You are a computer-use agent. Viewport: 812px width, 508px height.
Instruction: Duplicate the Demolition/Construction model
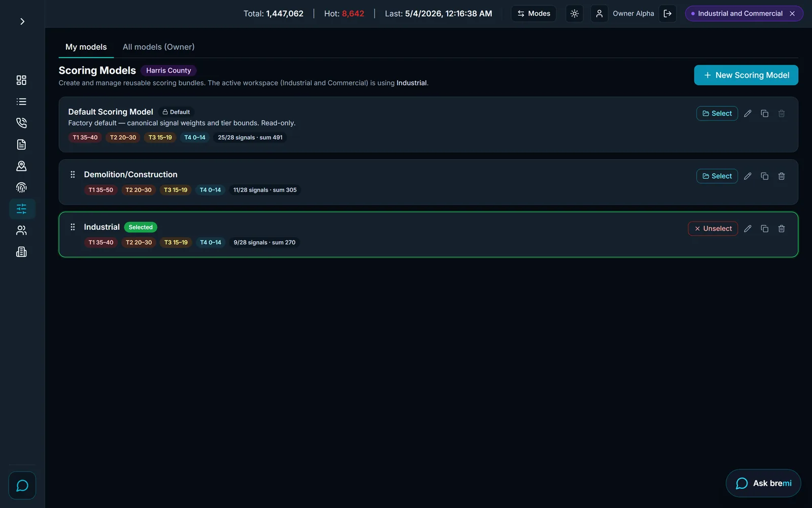(x=765, y=176)
